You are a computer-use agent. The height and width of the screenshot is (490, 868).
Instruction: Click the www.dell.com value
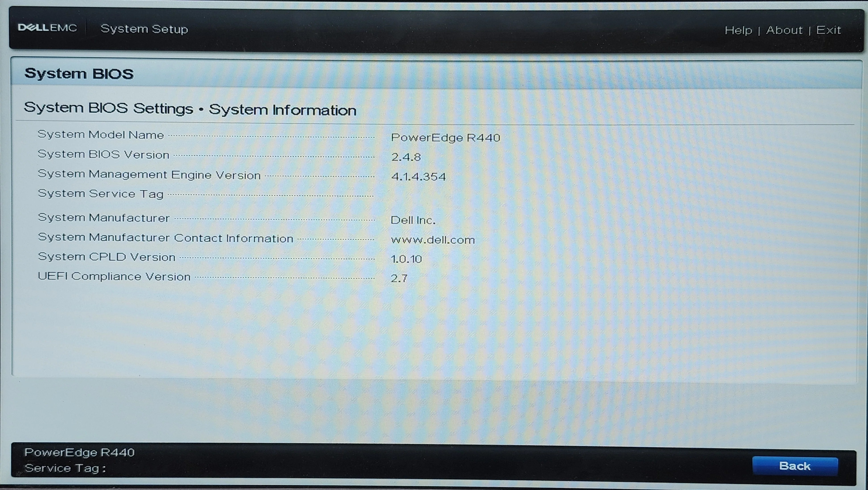point(433,240)
